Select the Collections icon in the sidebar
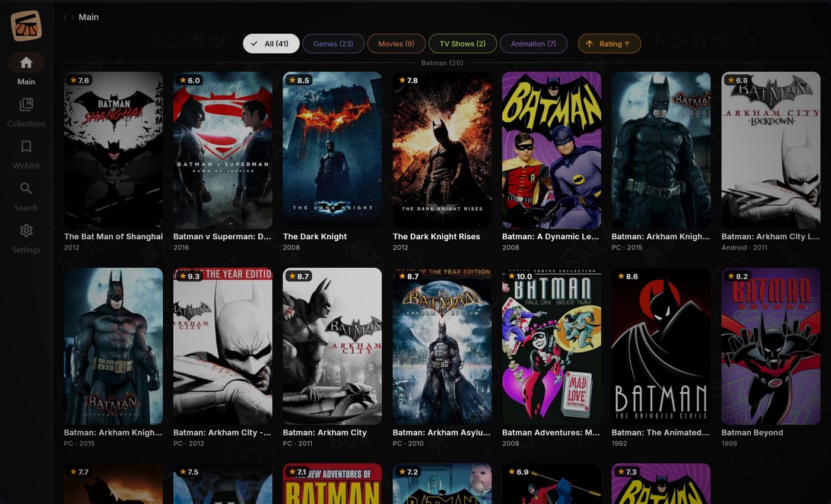This screenshot has height=504, width=831. point(26,104)
